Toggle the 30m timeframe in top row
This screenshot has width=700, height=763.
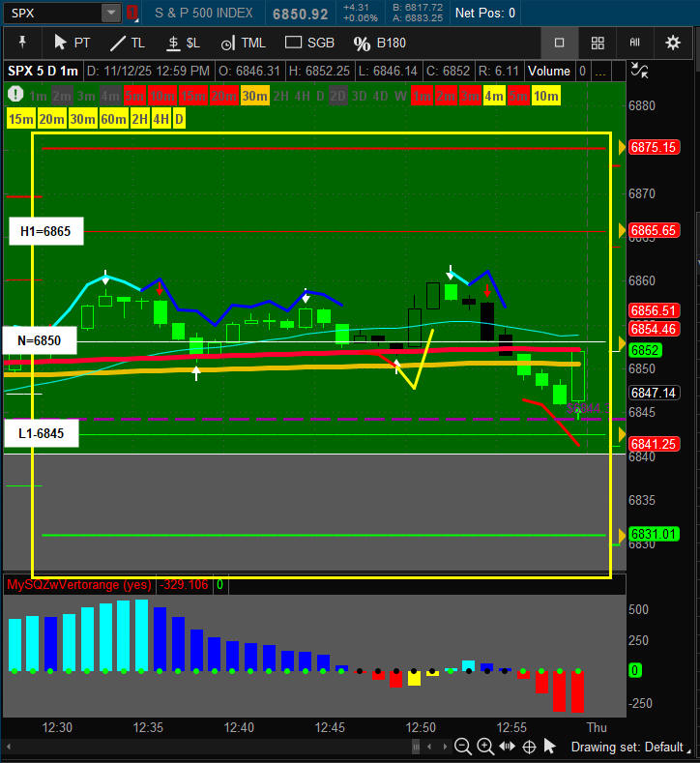(255, 95)
